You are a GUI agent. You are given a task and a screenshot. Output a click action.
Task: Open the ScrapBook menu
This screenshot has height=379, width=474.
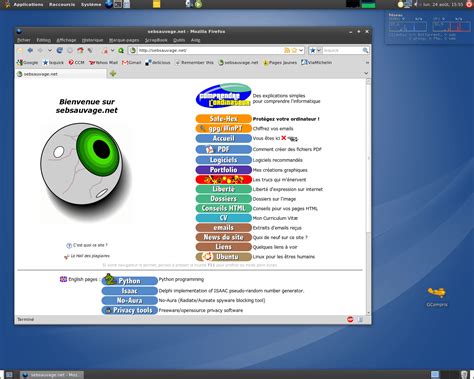(156, 40)
